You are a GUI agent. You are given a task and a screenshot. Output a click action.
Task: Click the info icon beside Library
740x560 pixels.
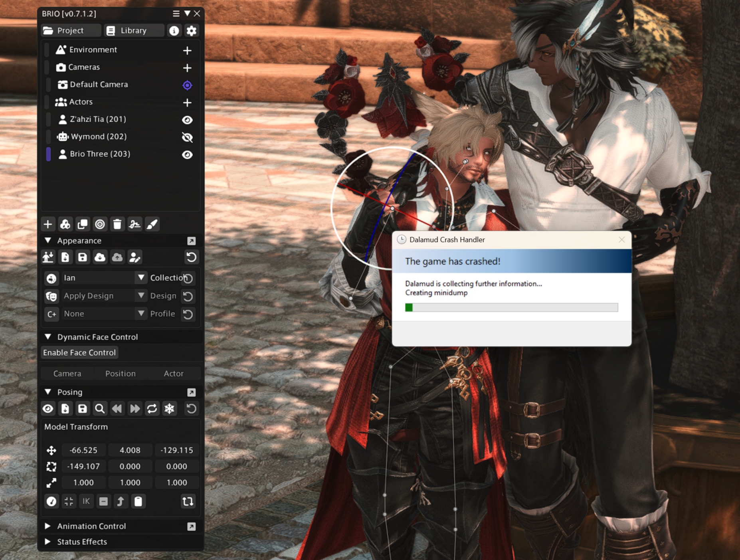click(x=174, y=31)
